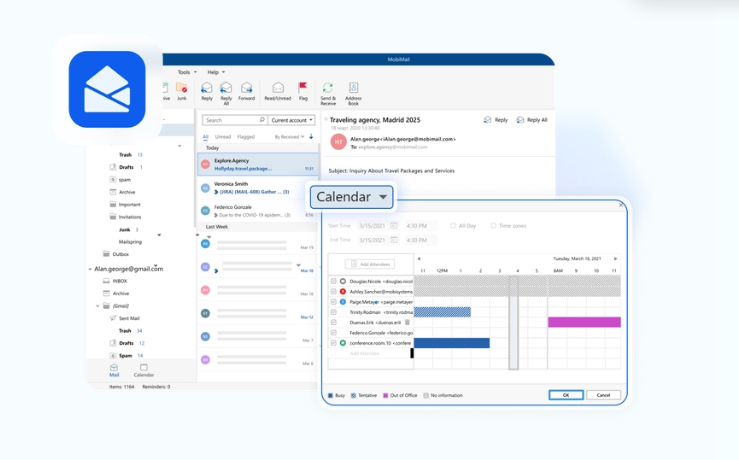Click Cancel in the scheduling dialog
The height and width of the screenshot is (460, 739).
tap(603, 395)
